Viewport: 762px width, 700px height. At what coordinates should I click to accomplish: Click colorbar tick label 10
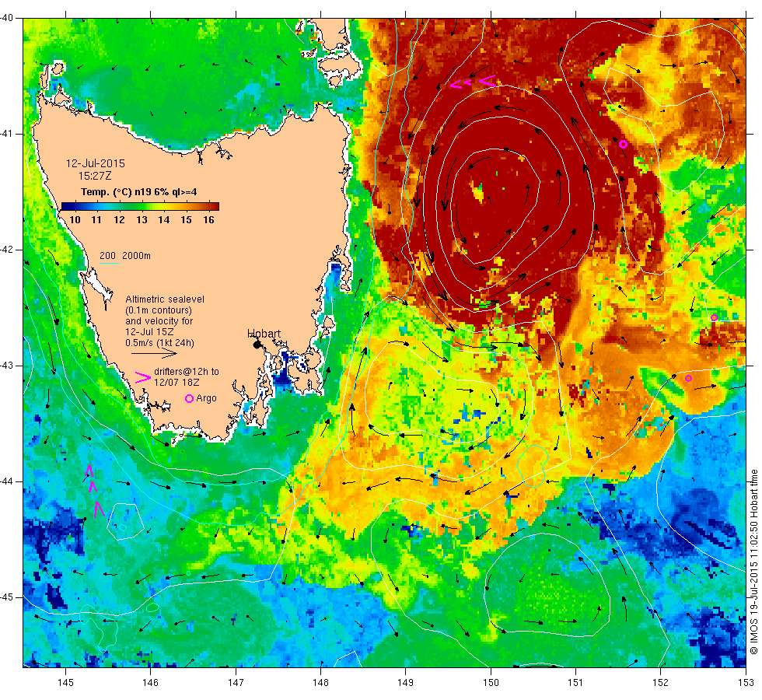pos(75,219)
